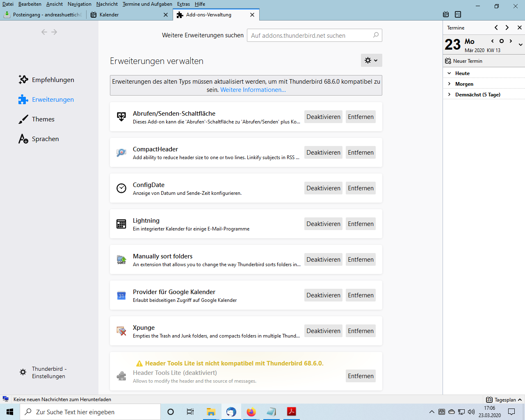Click the Thunderbird-Einstellungen gear icon
Image resolution: width=525 pixels, height=420 pixels.
(23, 372)
